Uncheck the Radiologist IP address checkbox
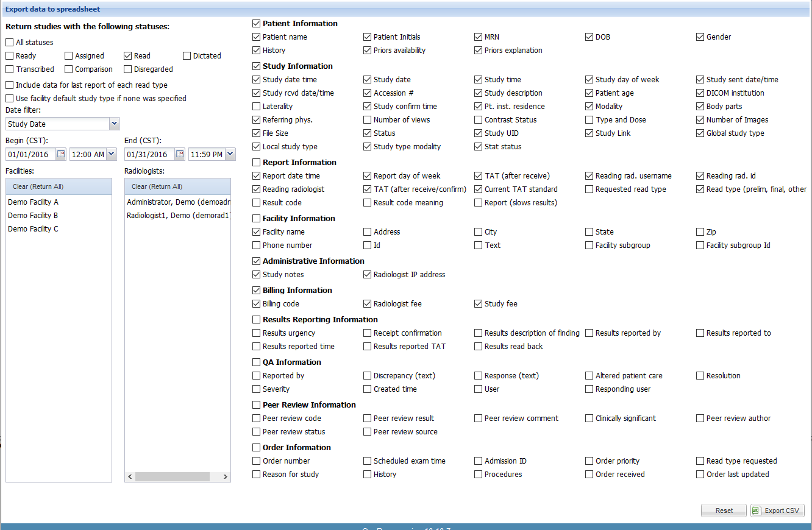 [x=367, y=275]
